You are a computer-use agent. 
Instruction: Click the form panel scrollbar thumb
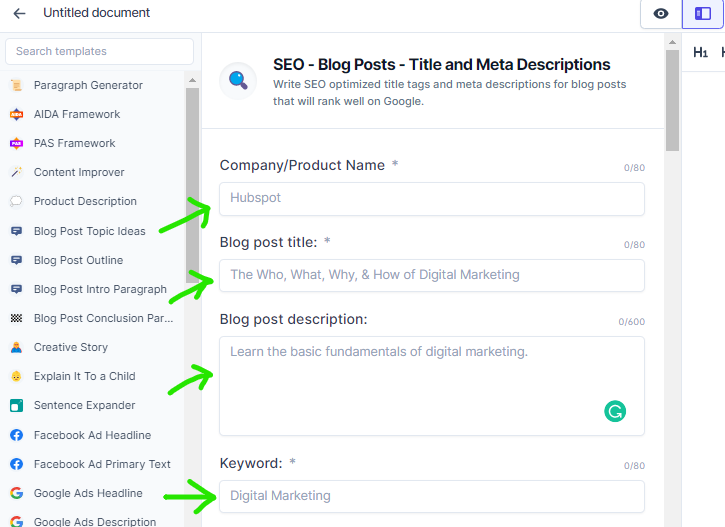(672, 100)
